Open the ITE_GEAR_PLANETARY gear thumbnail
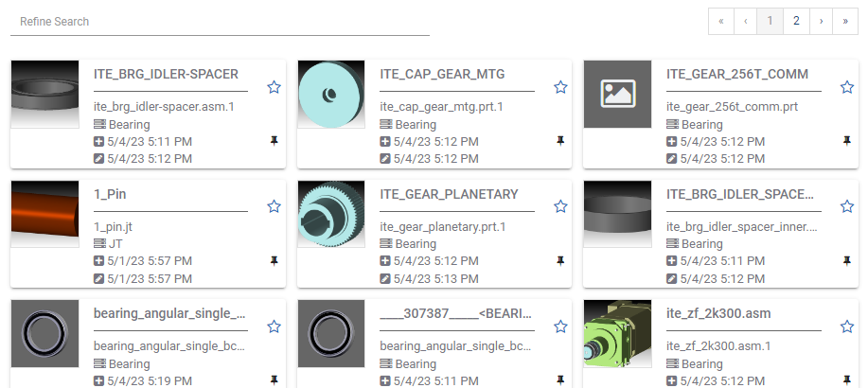This screenshot has height=388, width=868. (x=331, y=214)
